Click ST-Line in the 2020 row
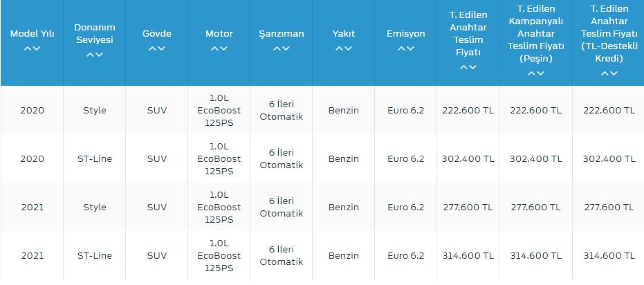Image resolution: width=644 pixels, height=285 pixels. click(95, 158)
